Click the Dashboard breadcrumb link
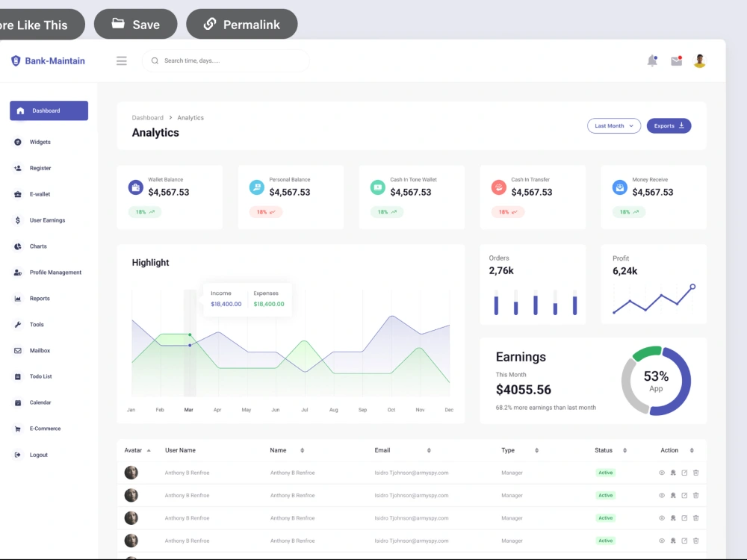The image size is (747, 560). [x=148, y=118]
